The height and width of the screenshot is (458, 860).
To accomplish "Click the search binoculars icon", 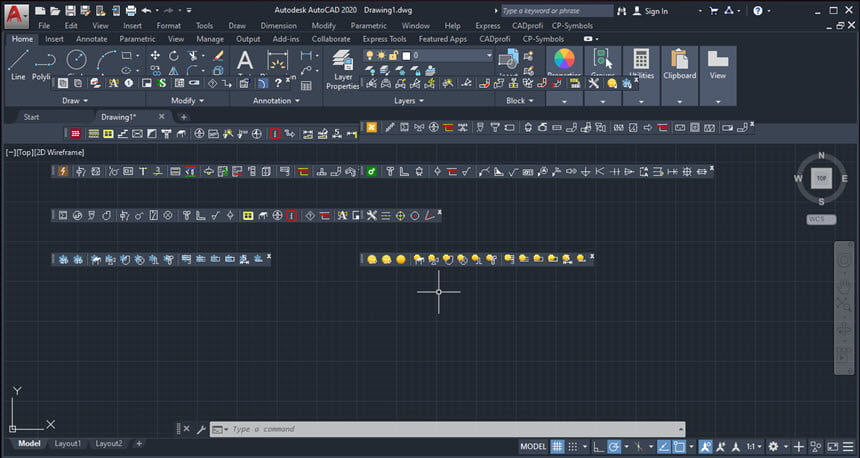I will [x=621, y=10].
